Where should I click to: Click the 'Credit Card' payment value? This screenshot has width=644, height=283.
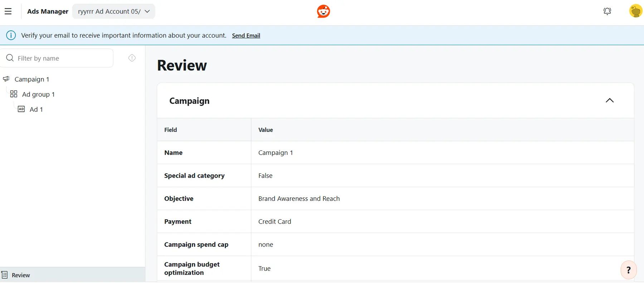[x=275, y=221]
